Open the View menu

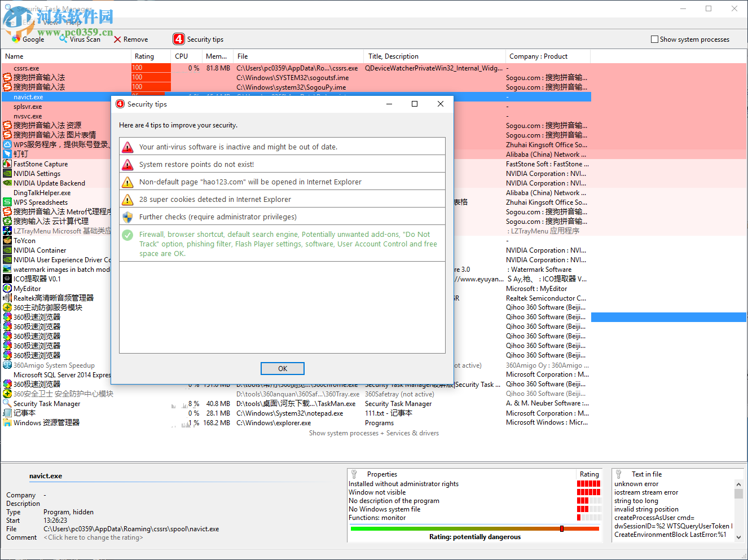[x=52, y=23]
